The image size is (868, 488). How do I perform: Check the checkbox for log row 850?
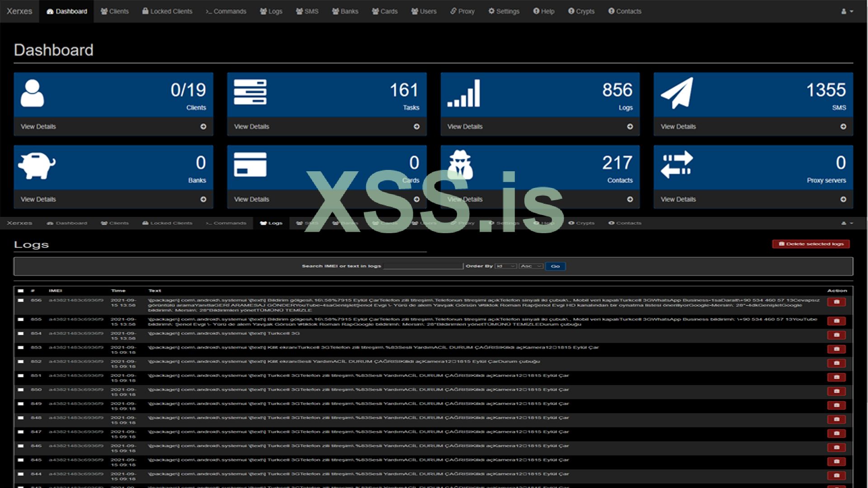click(21, 389)
